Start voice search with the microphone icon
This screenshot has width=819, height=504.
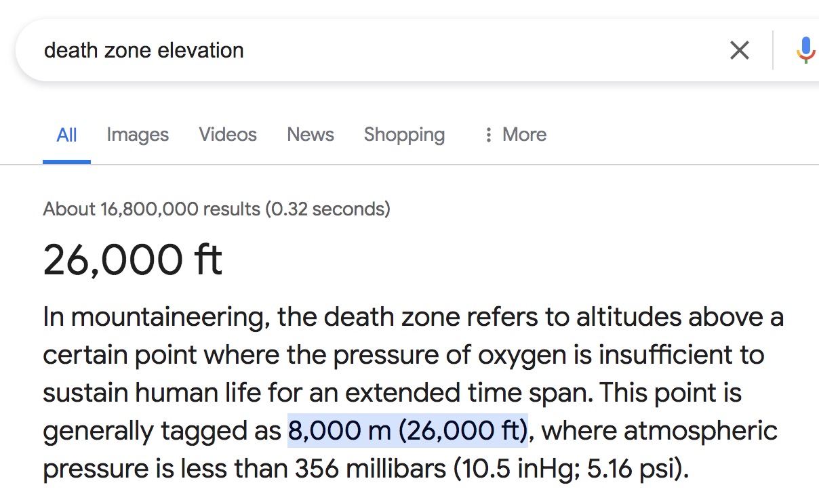click(805, 50)
